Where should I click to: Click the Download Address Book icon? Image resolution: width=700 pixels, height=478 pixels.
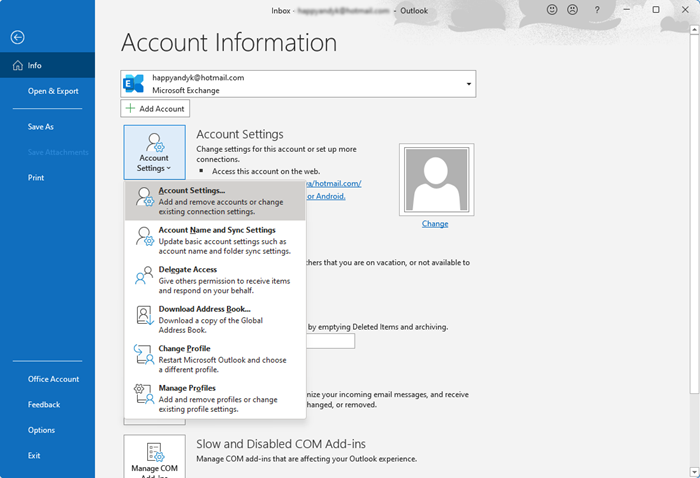[x=142, y=315]
